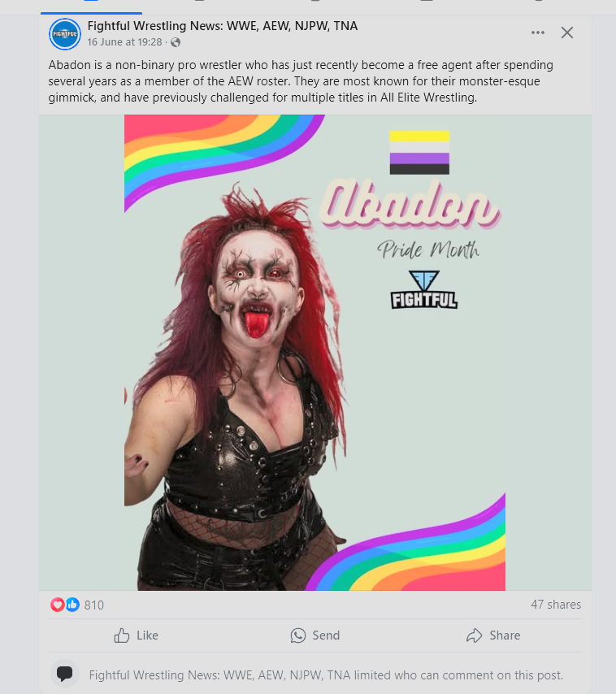Select the blue-underlined active tab at top

(x=91, y=7)
